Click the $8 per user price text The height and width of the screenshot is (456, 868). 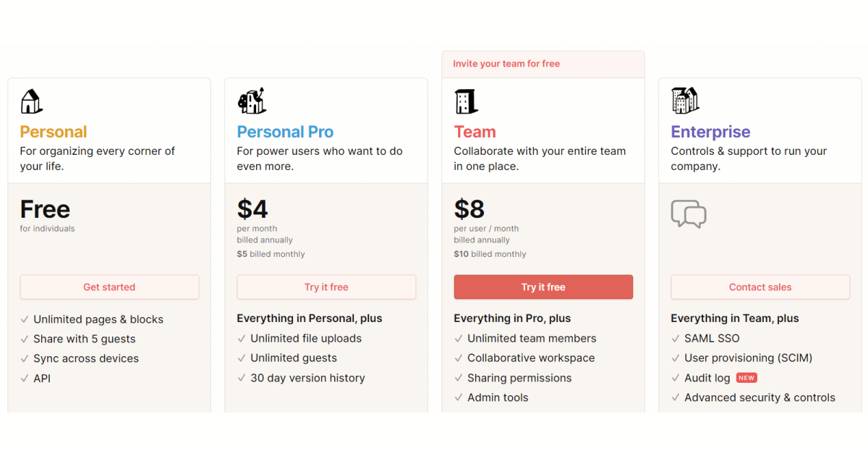pyautogui.click(x=469, y=209)
